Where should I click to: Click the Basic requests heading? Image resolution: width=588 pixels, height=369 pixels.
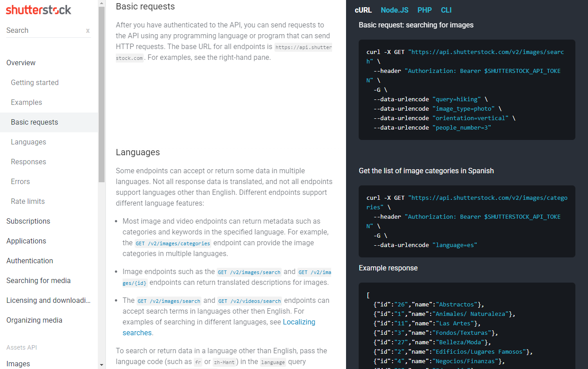(145, 6)
